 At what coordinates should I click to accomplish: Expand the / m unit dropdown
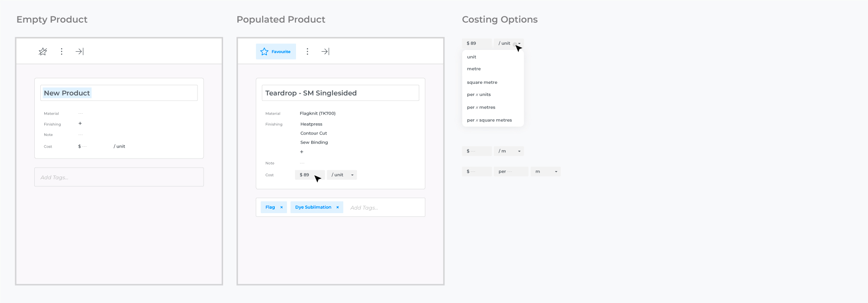point(509,151)
